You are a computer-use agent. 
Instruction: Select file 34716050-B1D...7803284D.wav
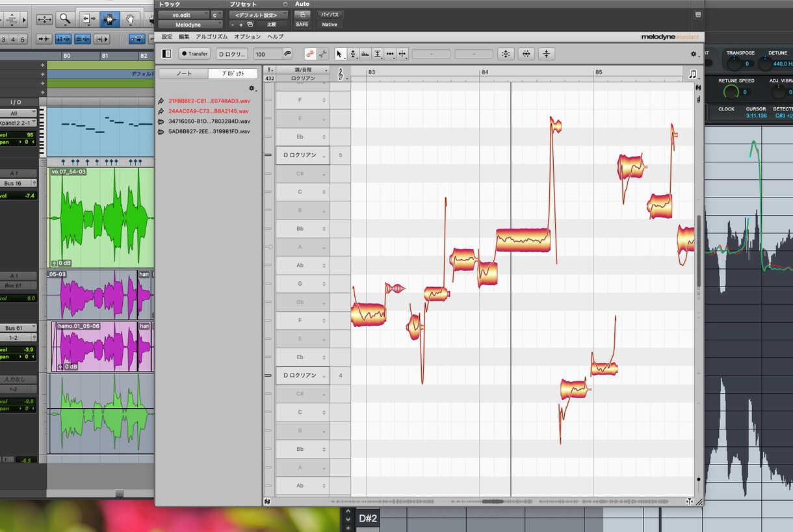(x=209, y=121)
